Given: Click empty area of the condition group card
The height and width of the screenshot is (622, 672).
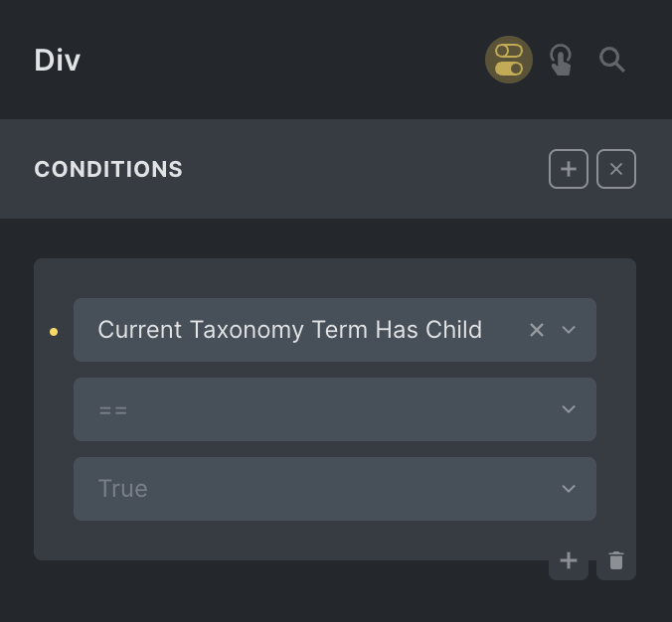Looking at the screenshot, I should pos(298,542).
